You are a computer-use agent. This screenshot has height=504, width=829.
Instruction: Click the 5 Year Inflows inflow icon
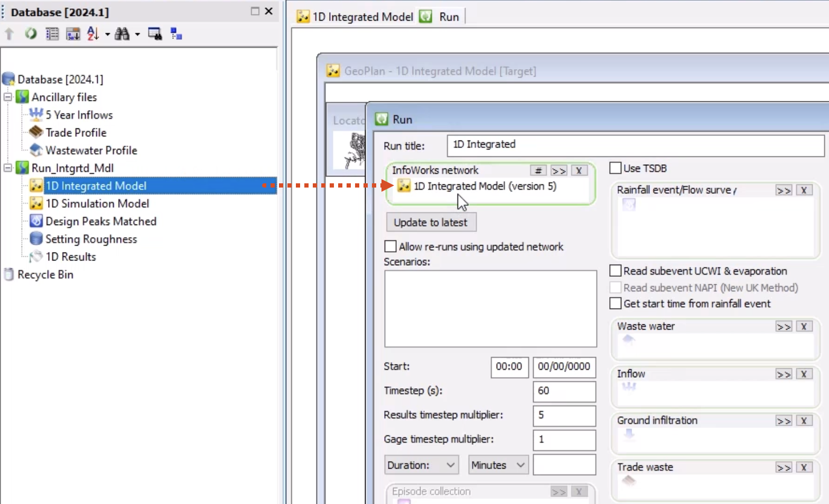pos(36,114)
